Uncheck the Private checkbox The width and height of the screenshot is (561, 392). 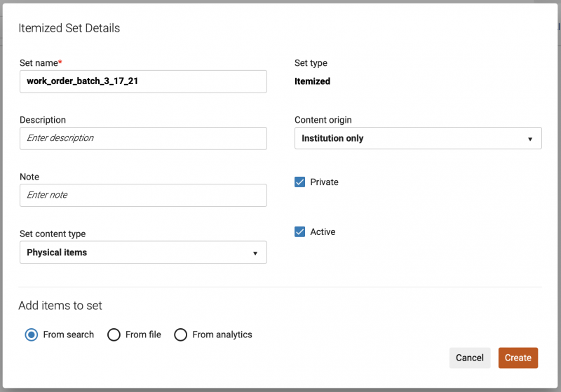click(300, 182)
